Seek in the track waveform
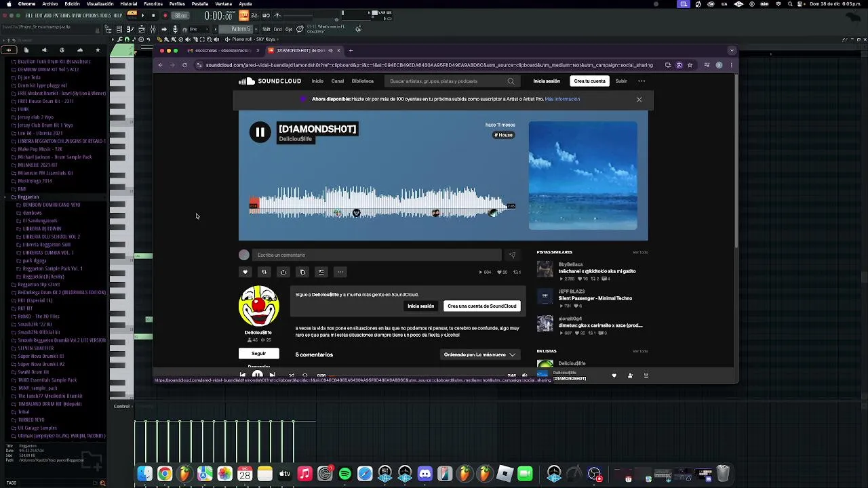868x488 pixels. click(384, 202)
